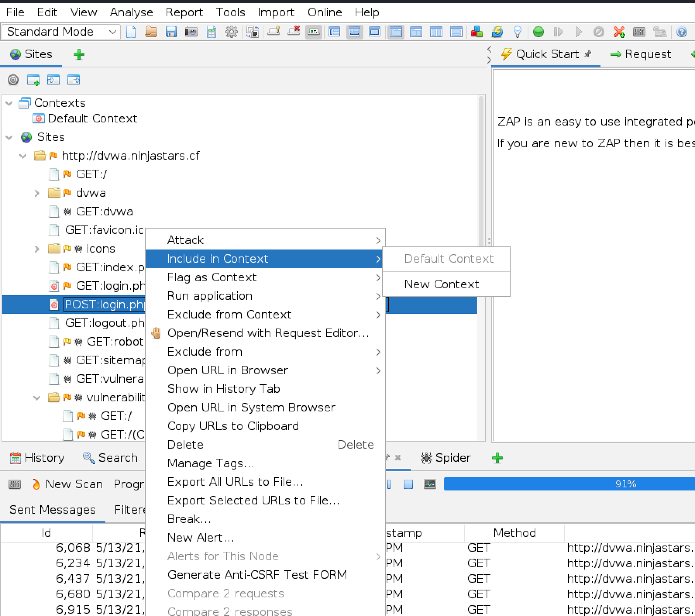Choose New Context from the submenu
This screenshot has height=616, width=695.
coord(441,284)
